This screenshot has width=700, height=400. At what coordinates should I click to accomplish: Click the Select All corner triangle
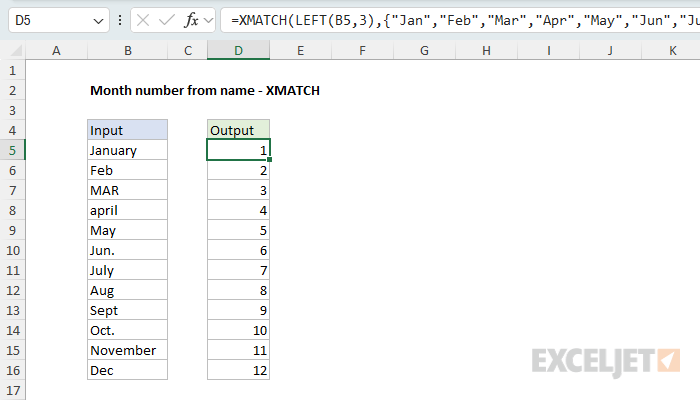coord(16,50)
